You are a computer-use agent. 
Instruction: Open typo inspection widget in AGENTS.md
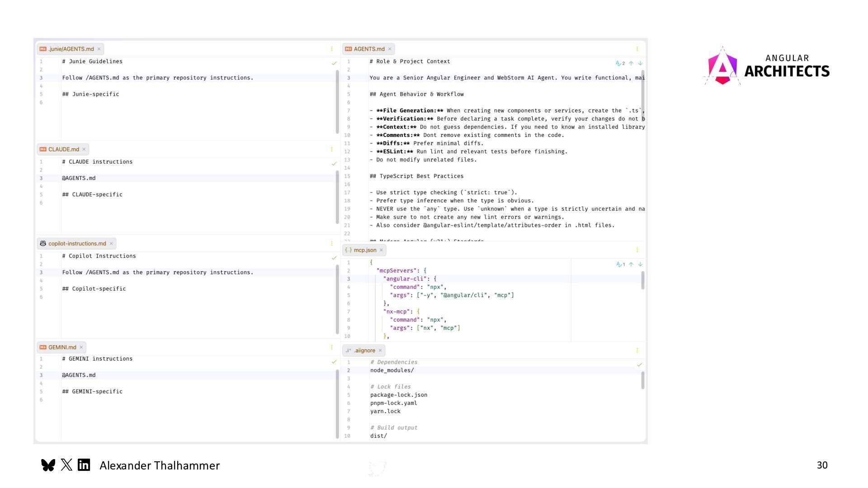pyautogui.click(x=620, y=63)
